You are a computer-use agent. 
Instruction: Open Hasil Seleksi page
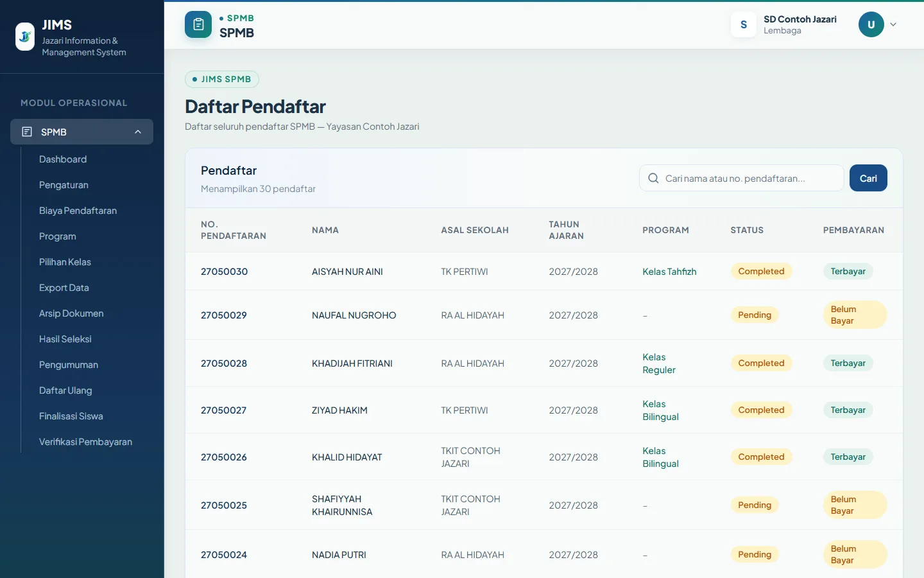[x=65, y=339]
